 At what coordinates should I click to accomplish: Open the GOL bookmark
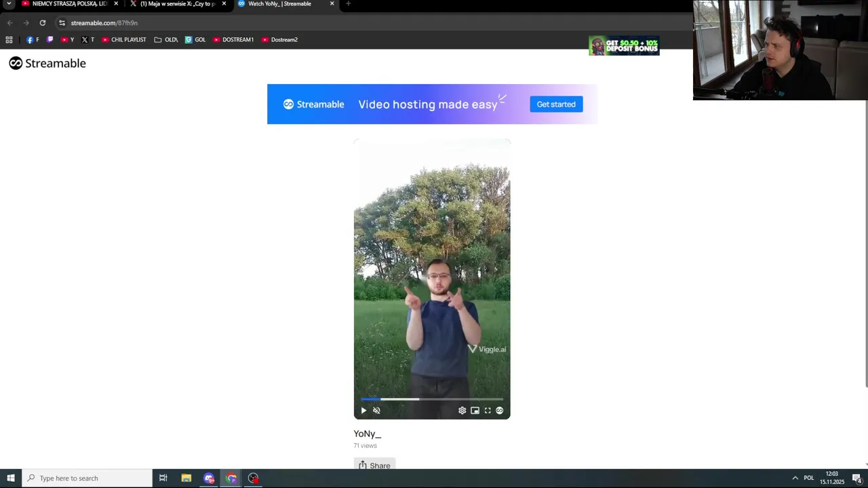coord(195,39)
